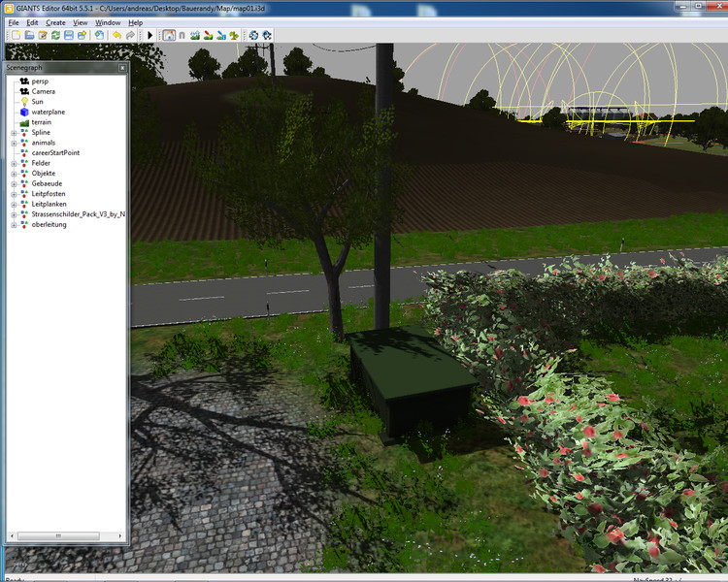Select the terrain node
Screen dimensions: 728x582
pyautogui.click(x=42, y=122)
